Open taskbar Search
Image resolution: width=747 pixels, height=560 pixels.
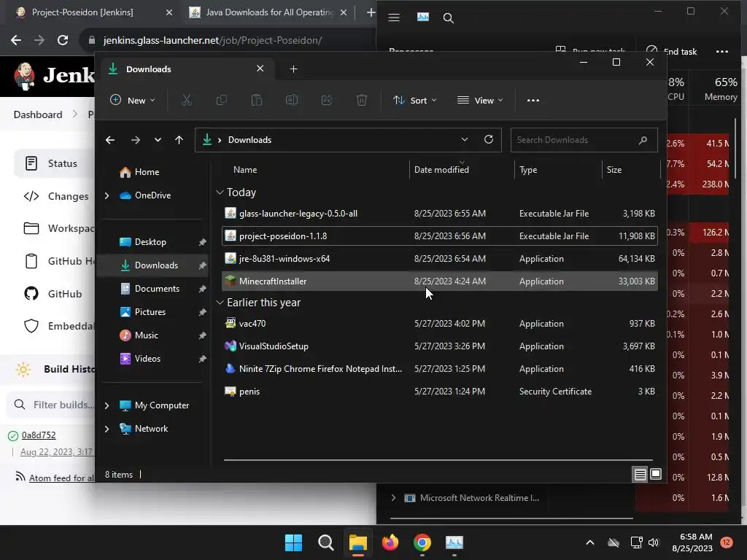tap(326, 542)
